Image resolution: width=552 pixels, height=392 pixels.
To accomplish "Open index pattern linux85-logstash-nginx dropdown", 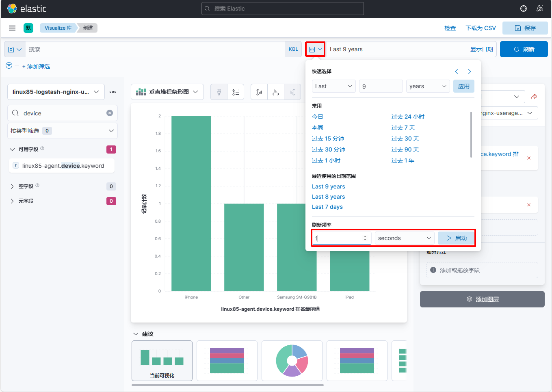I will [56, 92].
